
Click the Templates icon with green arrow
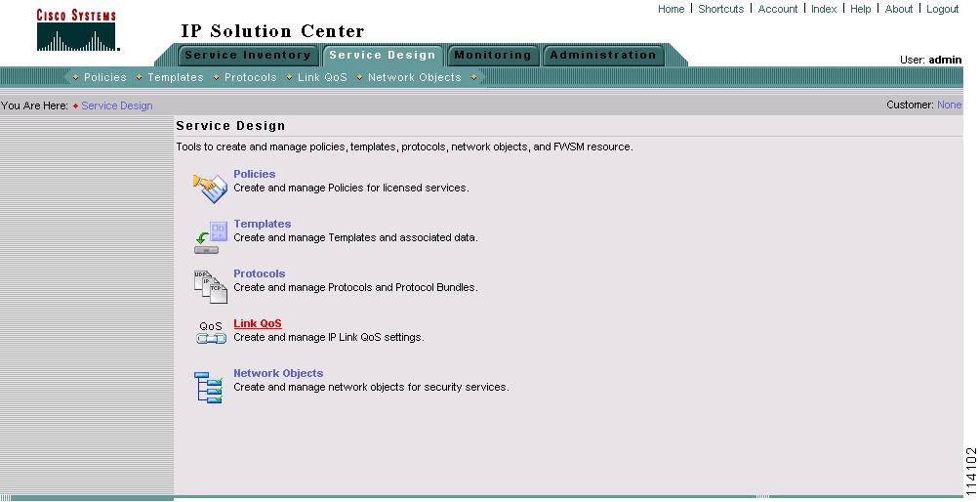[211, 237]
